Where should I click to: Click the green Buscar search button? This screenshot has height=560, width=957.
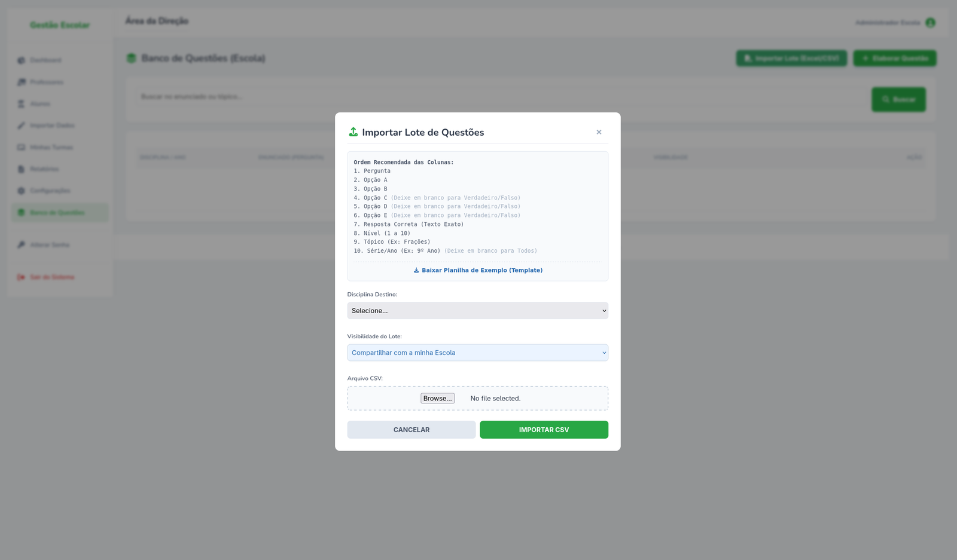[x=898, y=99]
